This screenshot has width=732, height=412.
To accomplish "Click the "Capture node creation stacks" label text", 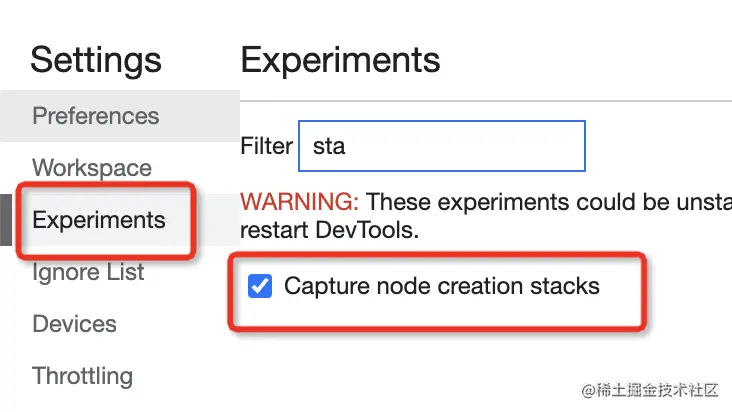I will (x=442, y=287).
